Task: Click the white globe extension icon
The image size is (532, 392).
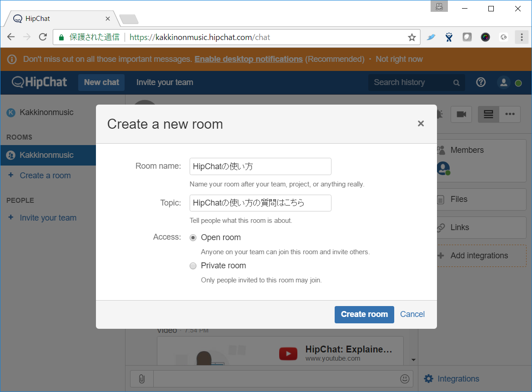Action: (x=503, y=37)
